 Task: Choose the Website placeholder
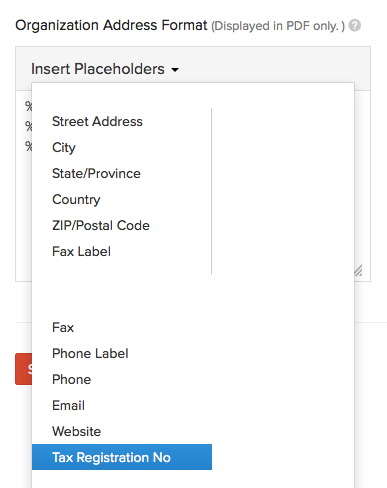122,431
